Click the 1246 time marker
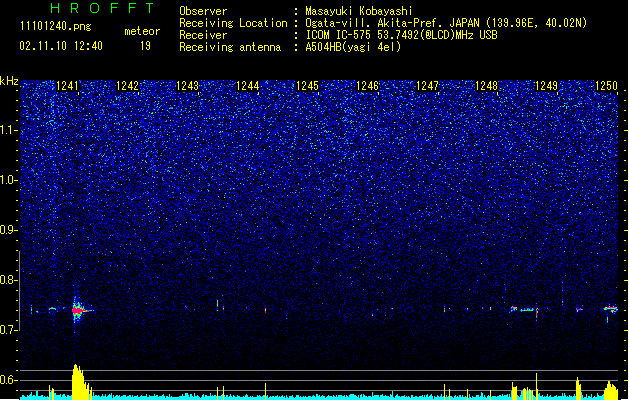The height and width of the screenshot is (400, 629). click(367, 86)
